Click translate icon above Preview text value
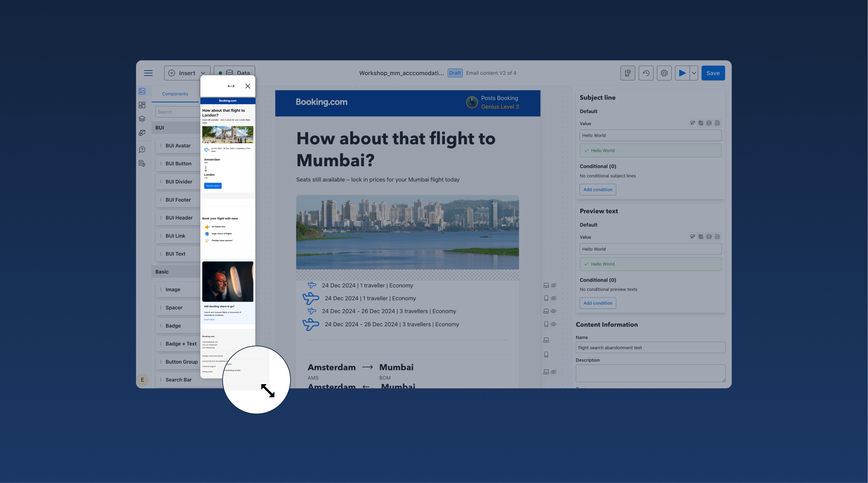 (x=701, y=237)
